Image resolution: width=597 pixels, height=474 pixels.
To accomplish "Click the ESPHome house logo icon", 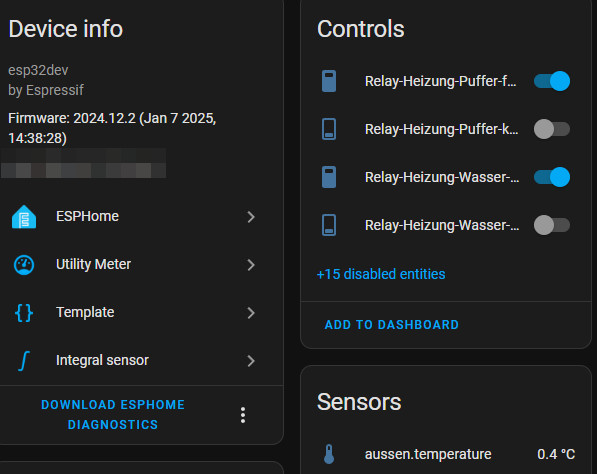I will [x=24, y=217].
